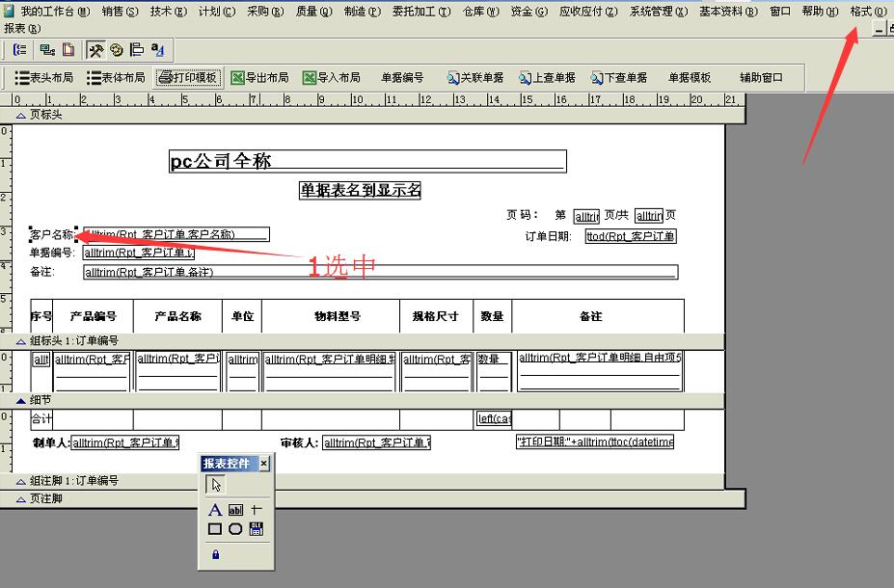Select the abl text field control tool

[x=236, y=510]
